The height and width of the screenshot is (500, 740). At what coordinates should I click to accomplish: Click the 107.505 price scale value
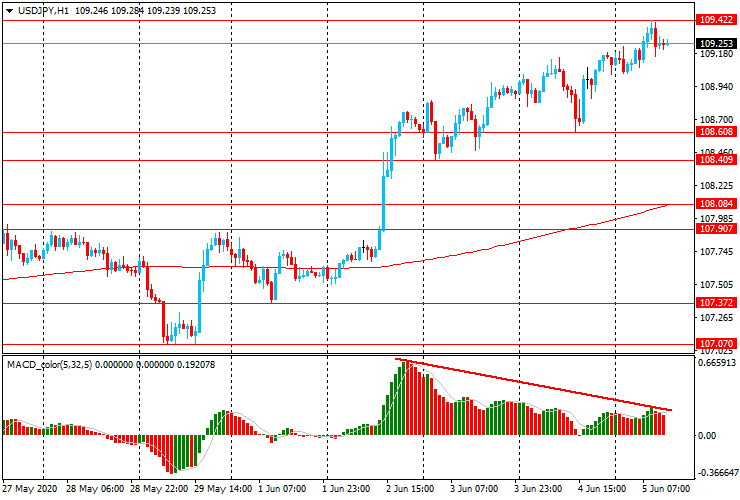click(x=716, y=285)
